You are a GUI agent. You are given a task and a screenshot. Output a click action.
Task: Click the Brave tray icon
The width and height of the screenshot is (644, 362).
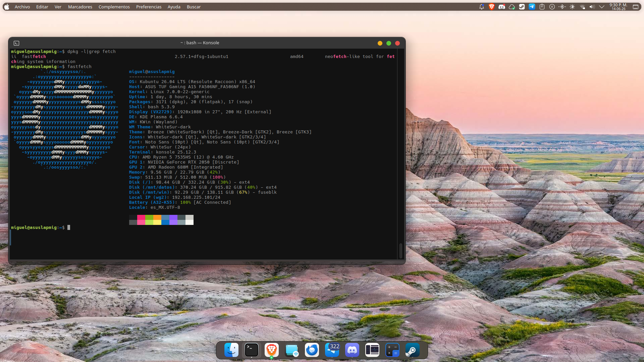pos(492,7)
